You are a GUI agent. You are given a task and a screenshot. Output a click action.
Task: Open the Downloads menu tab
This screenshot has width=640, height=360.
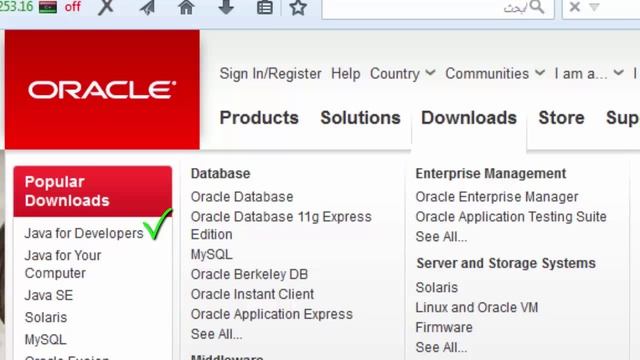(x=469, y=118)
